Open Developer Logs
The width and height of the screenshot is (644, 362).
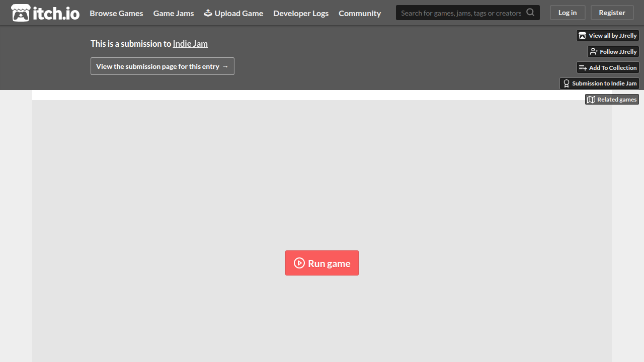pyautogui.click(x=301, y=13)
